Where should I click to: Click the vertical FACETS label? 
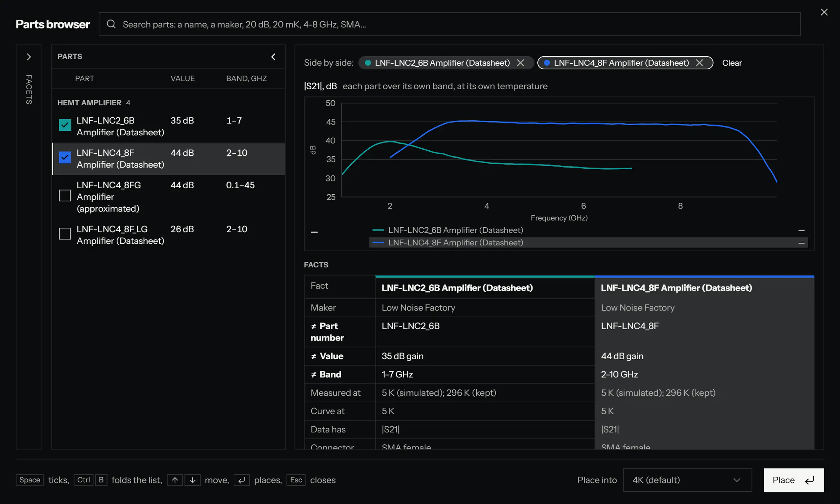29,89
